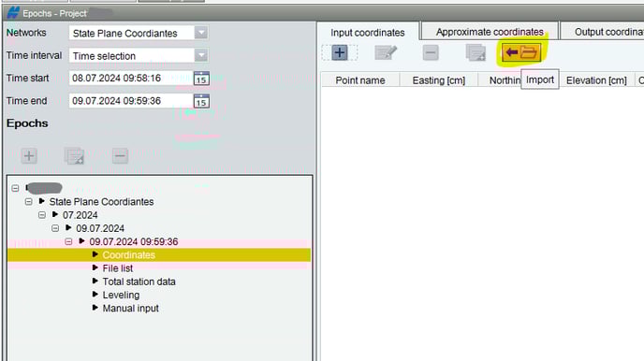Viewport: 644px width, 361px height.
Task: Select Total station data tree item
Action: (139, 282)
